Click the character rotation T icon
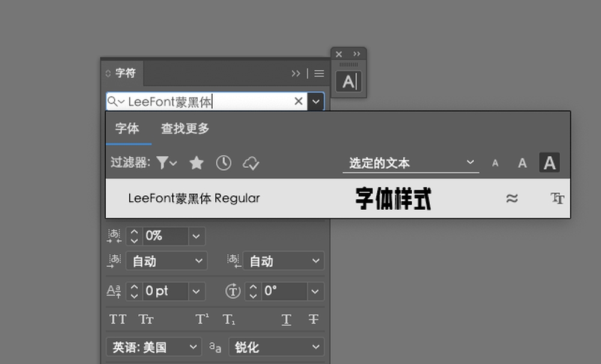The height and width of the screenshot is (364, 601). point(233,291)
